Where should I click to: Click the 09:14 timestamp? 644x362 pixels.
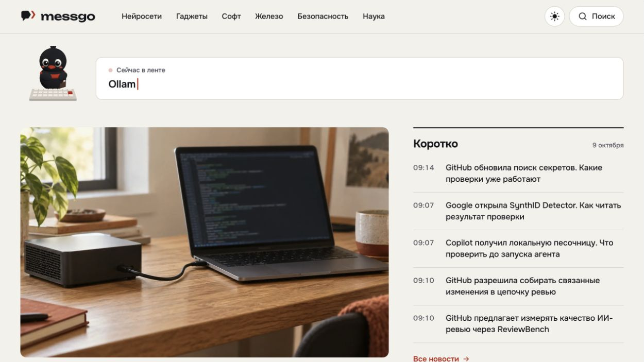coord(423,168)
